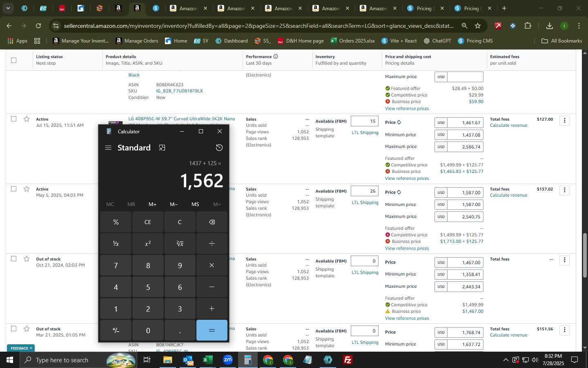Show hidden system tray icons
This screenshot has width=588, height=368.
[506, 360]
